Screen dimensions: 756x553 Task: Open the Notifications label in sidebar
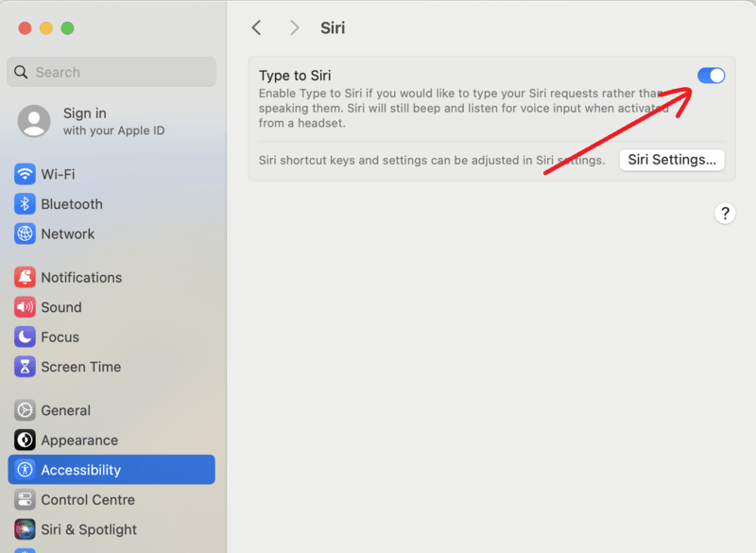pos(81,277)
